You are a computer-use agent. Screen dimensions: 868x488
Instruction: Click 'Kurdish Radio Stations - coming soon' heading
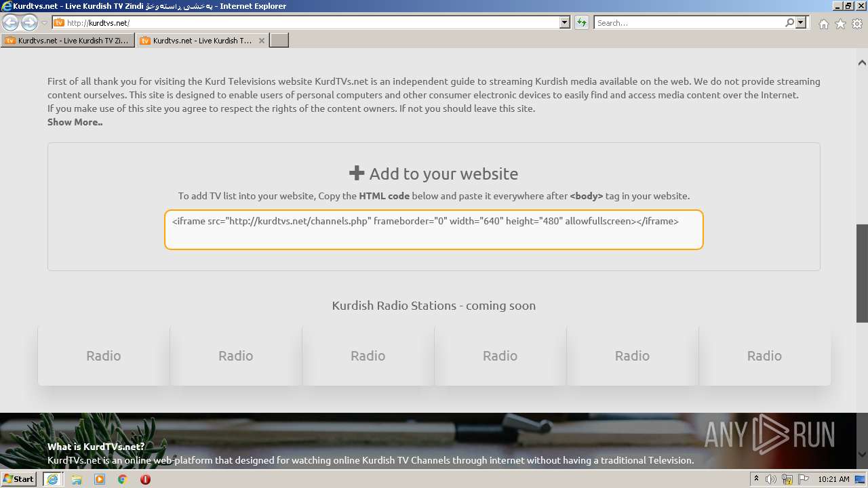pyautogui.click(x=434, y=306)
